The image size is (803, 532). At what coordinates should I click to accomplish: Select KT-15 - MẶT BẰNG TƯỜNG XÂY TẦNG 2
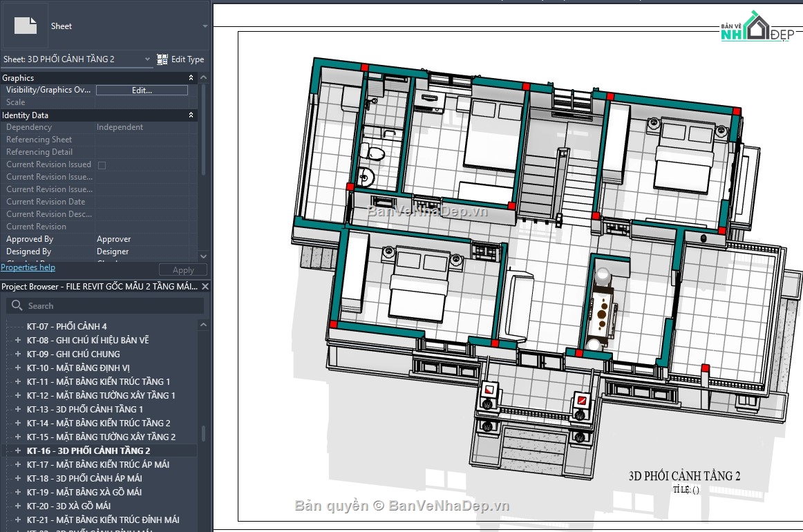[x=101, y=437]
